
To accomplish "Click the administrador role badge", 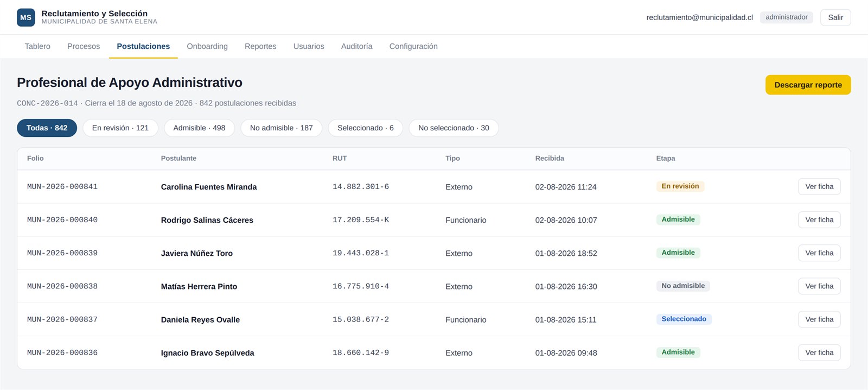I will (x=787, y=17).
